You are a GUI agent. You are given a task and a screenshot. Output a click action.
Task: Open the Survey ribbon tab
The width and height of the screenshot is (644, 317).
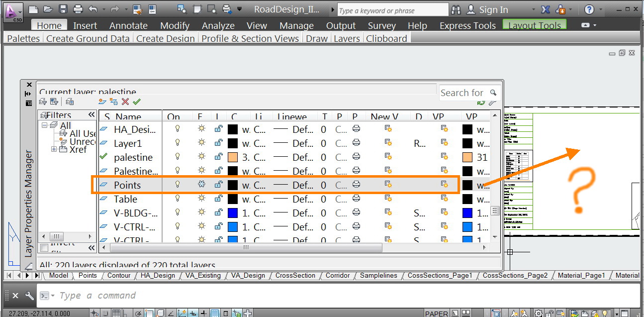[x=382, y=25]
